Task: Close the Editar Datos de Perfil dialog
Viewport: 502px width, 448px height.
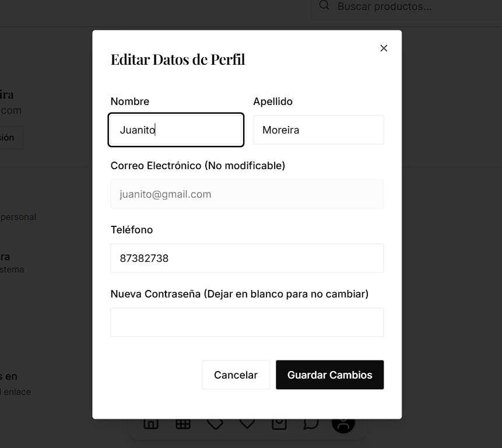Action: (384, 48)
